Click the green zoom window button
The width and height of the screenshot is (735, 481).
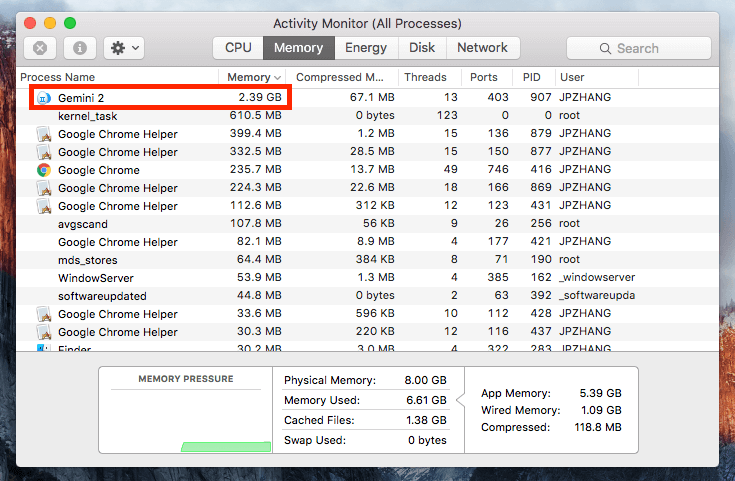[x=70, y=23]
